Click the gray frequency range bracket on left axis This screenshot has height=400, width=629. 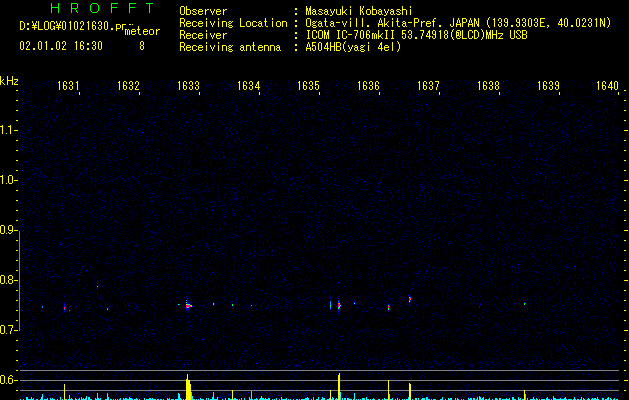tap(20, 280)
